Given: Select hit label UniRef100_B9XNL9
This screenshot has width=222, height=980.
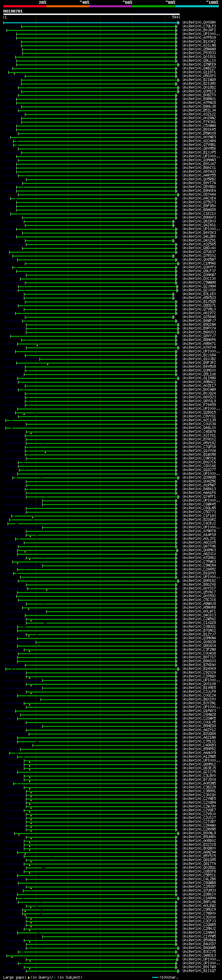Looking at the screenshot, I should pyautogui.click(x=199, y=833).
